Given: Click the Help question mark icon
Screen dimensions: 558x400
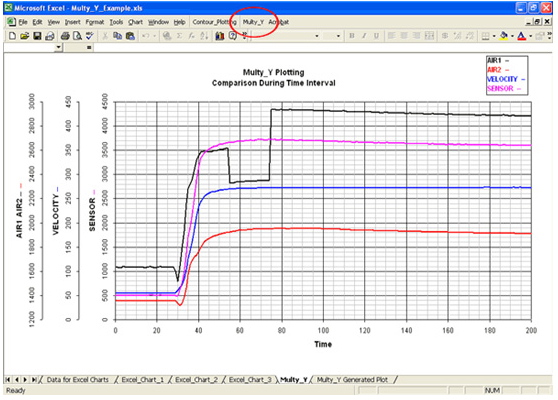Looking at the screenshot, I should 233,36.
